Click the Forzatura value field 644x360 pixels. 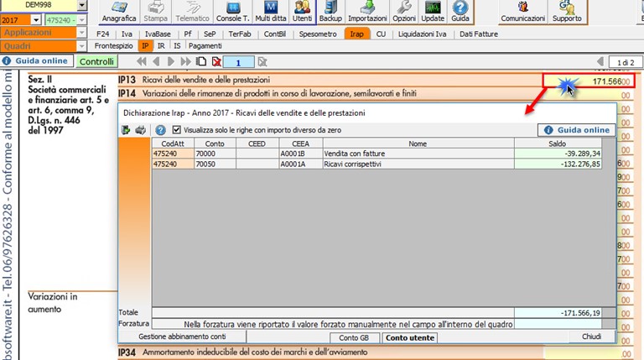click(558, 324)
